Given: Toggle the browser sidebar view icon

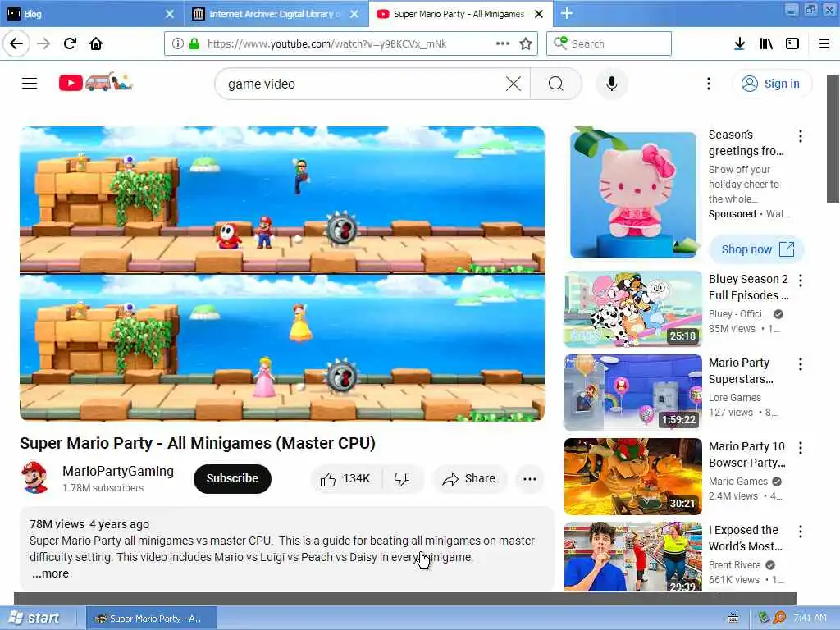Looking at the screenshot, I should point(792,43).
